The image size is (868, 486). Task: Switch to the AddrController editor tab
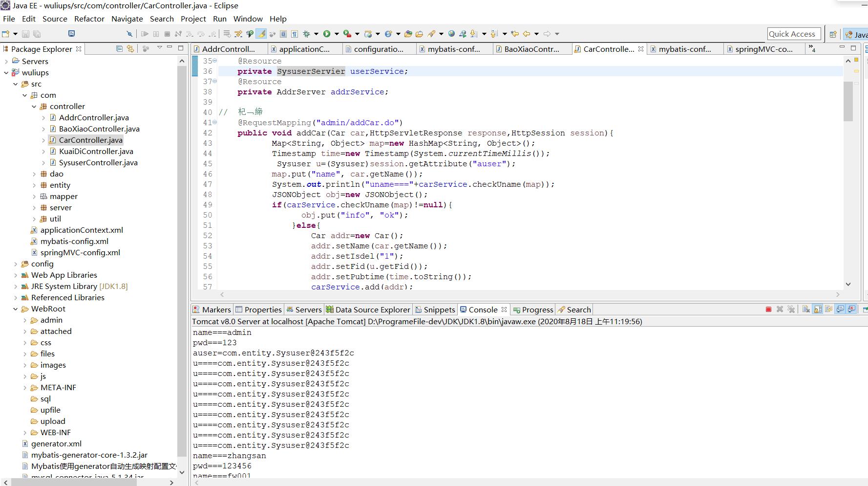pos(229,49)
